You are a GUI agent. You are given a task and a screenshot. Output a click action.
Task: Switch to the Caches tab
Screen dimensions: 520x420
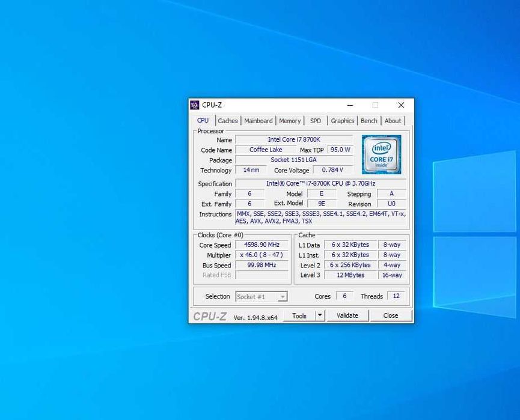(x=228, y=121)
